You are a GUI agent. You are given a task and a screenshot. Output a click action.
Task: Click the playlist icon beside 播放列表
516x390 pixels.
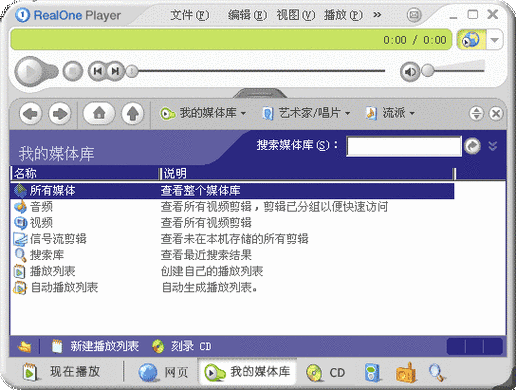[20, 271]
